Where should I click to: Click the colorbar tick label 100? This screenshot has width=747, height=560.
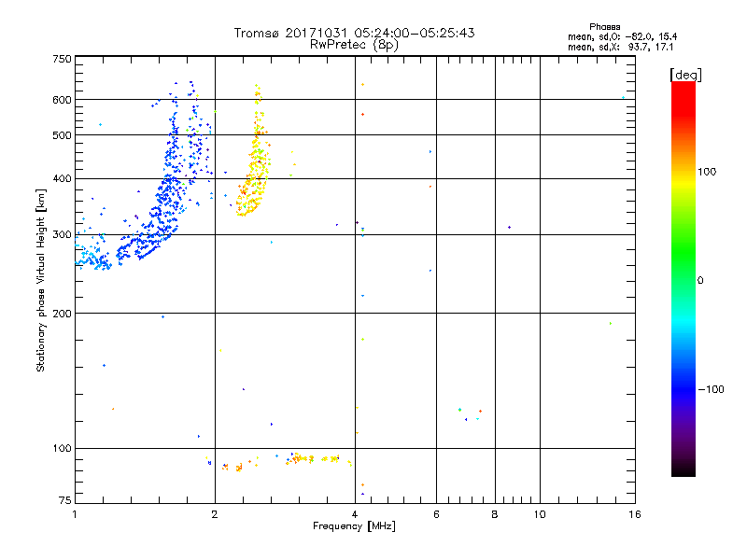713,172
